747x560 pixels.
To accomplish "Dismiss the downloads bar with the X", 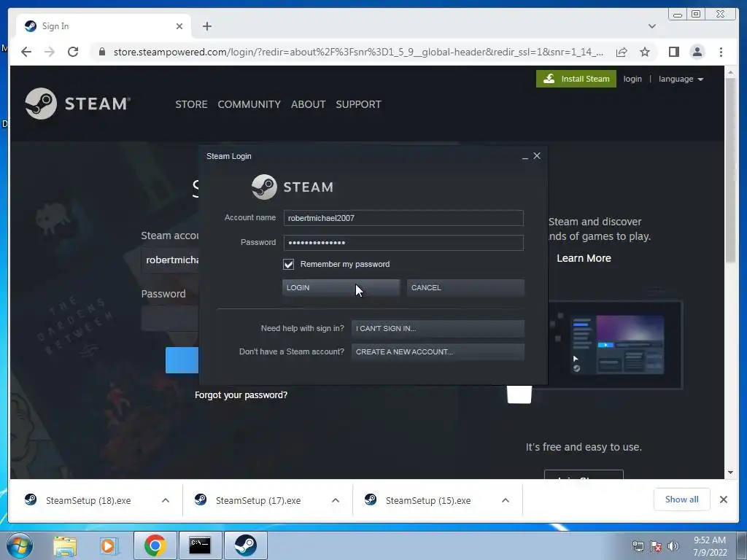I will tap(723, 499).
